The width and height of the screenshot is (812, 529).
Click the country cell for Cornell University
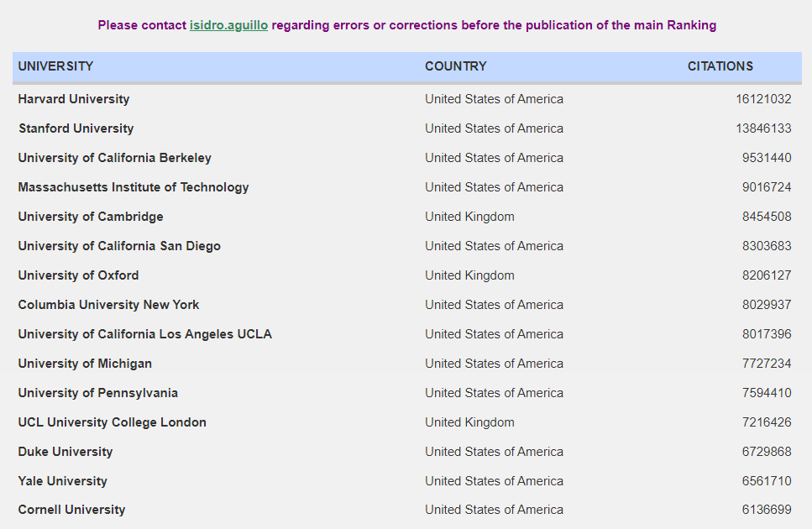(494, 510)
